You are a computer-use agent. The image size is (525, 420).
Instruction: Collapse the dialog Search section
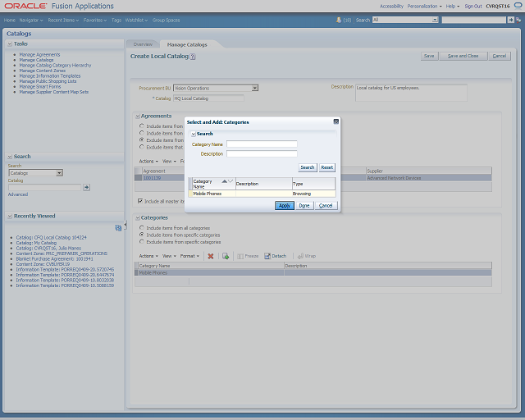point(194,134)
